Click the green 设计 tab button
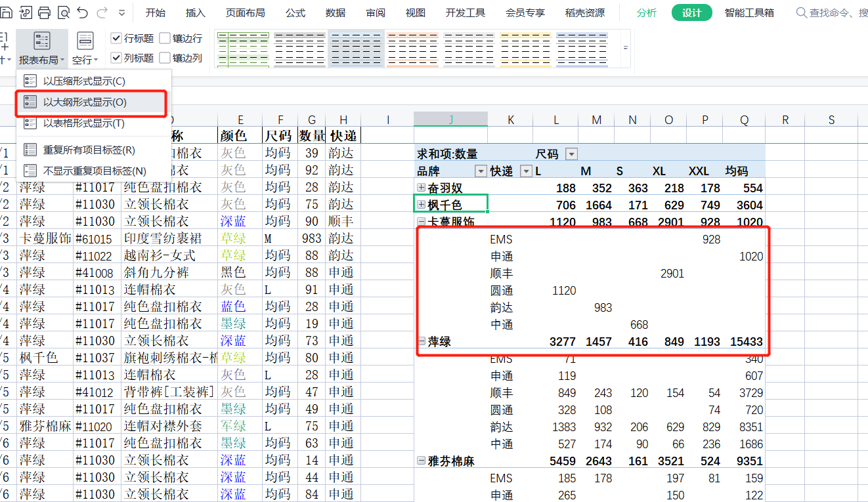 [691, 12]
